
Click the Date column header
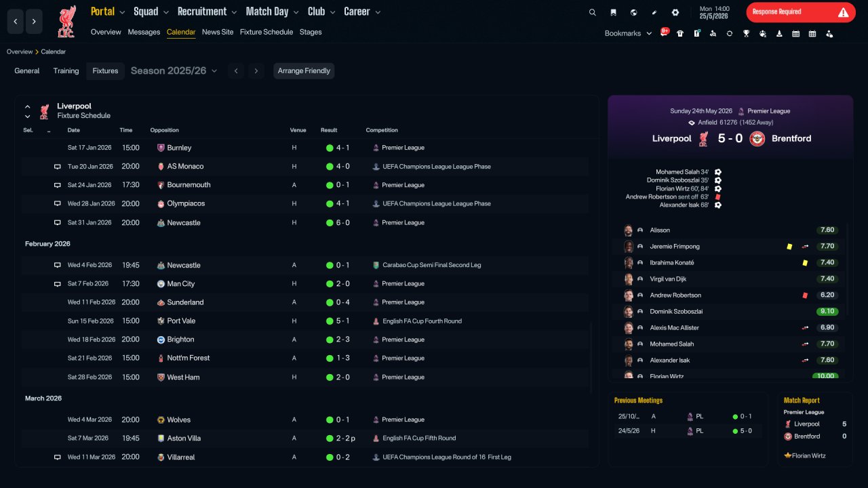click(x=73, y=130)
